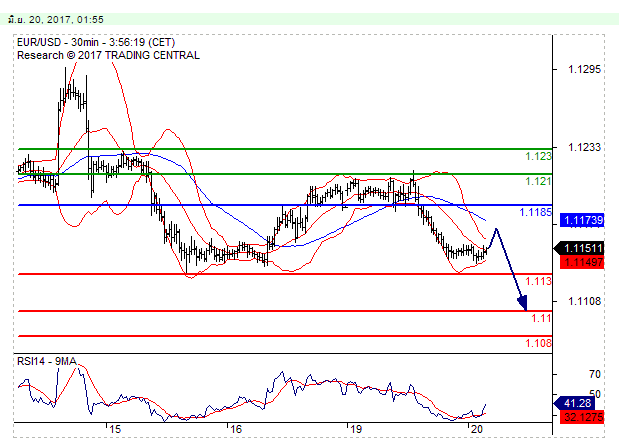Click the RSI 70 level label
Viewport: 619px width, 444px height.
pyautogui.click(x=595, y=374)
